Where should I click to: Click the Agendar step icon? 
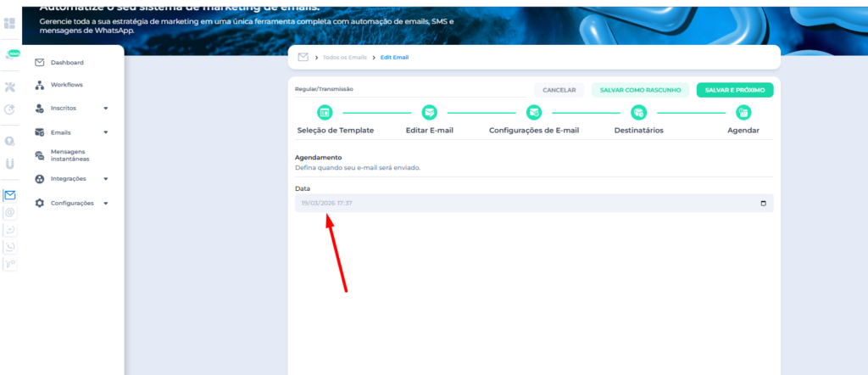[743, 112]
